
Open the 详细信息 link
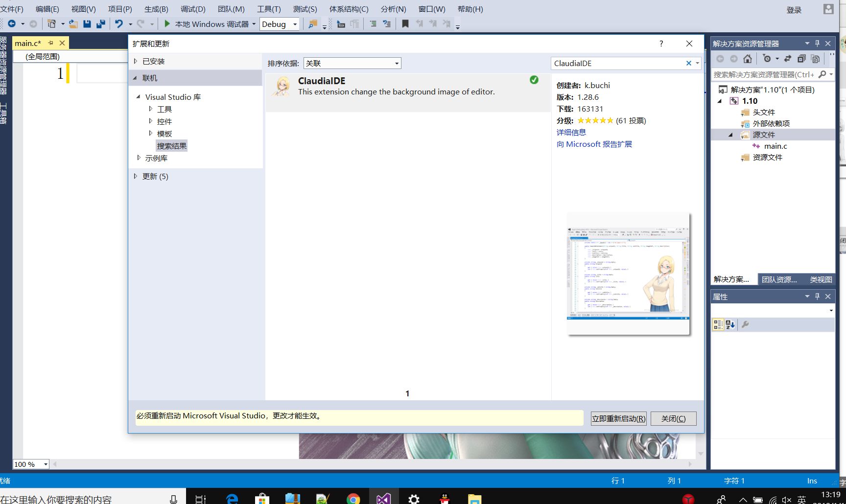click(x=571, y=132)
